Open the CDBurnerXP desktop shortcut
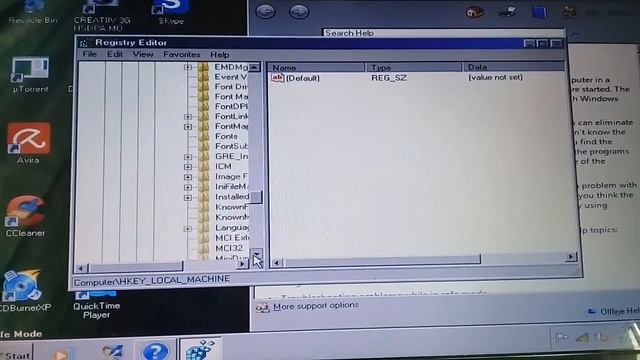Screen dimensions: 640x360 pos(24,290)
